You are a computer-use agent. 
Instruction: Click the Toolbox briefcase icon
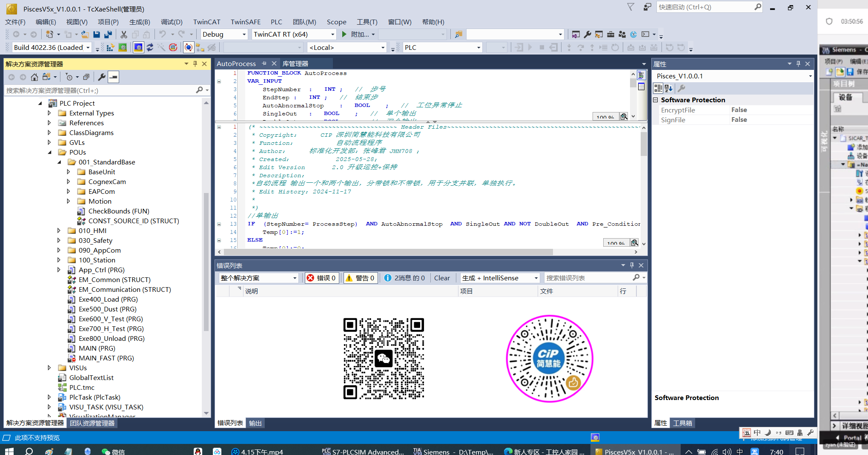click(x=610, y=35)
